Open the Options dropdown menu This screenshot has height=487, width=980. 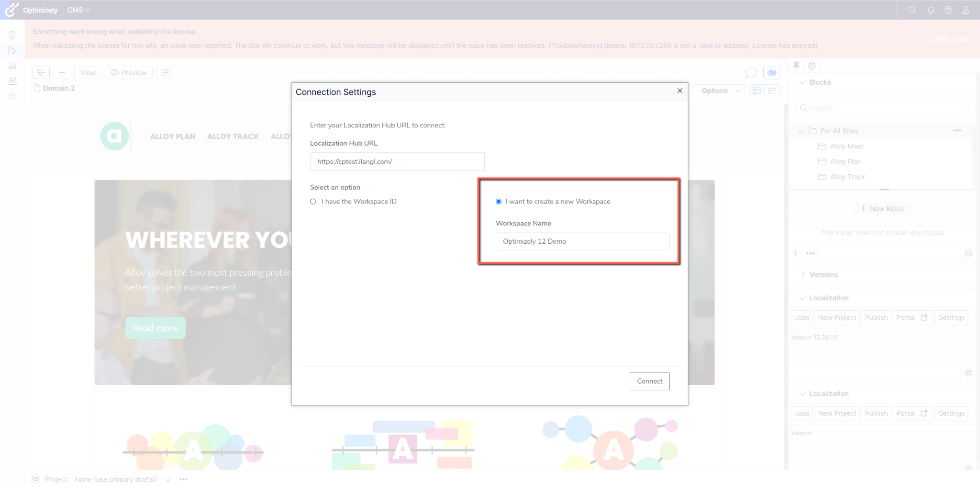(x=720, y=91)
